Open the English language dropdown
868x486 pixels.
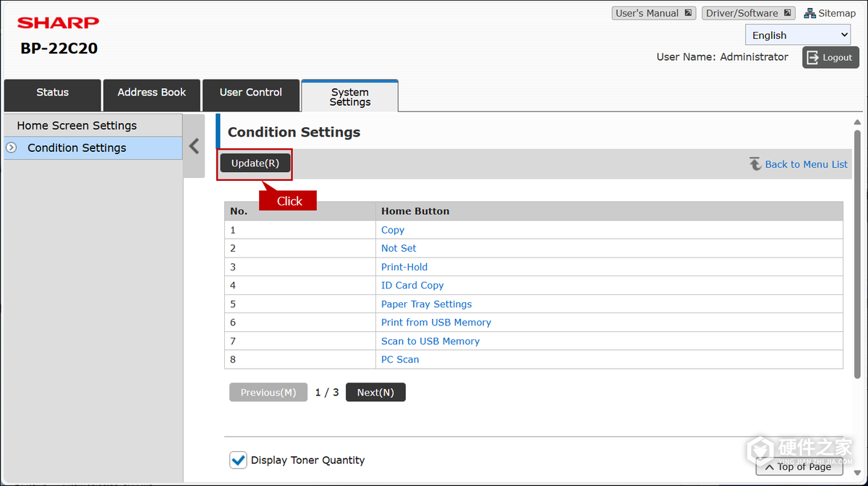point(799,35)
